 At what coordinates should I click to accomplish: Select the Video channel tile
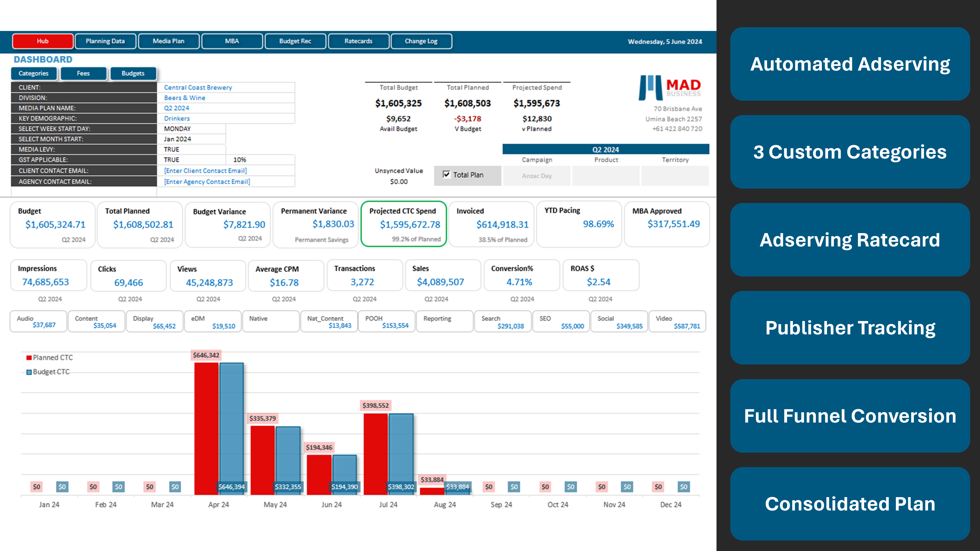(x=677, y=322)
